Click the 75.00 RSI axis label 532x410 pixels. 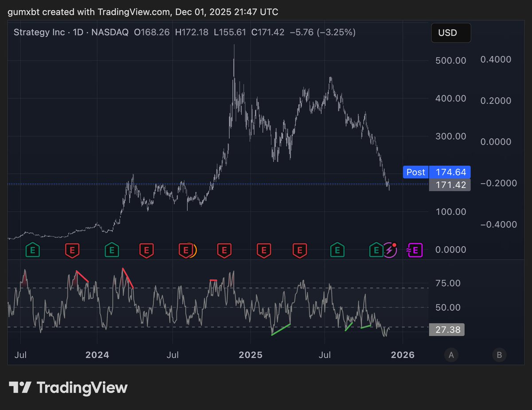447,283
